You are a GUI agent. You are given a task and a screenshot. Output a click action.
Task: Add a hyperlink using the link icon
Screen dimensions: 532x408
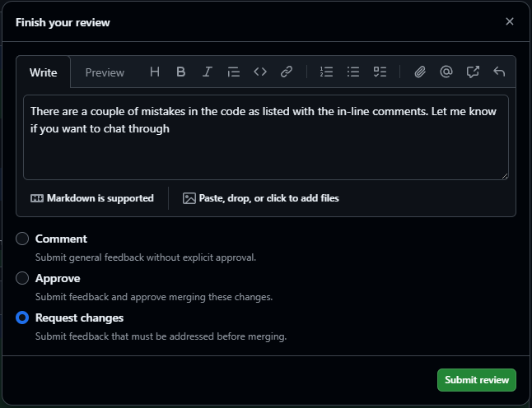point(287,72)
